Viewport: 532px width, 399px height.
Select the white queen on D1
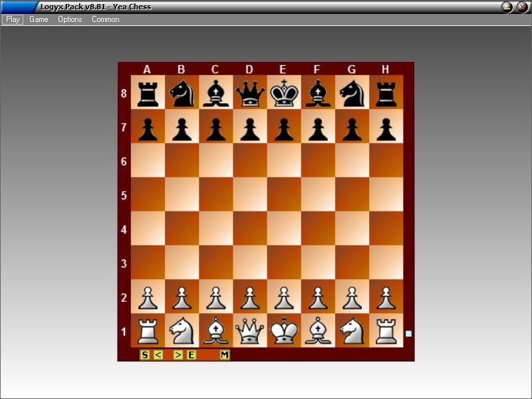[x=250, y=331]
